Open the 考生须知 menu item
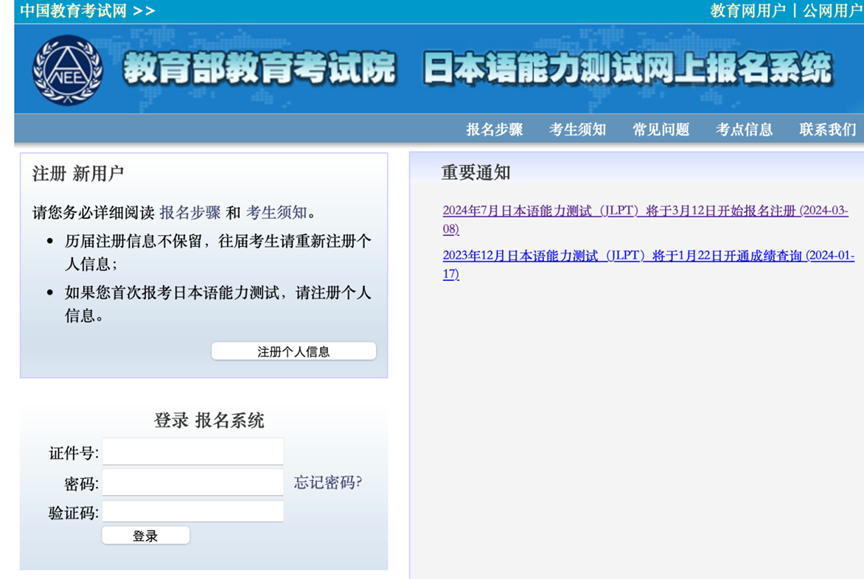Image resolution: width=864 pixels, height=579 pixels. [577, 129]
